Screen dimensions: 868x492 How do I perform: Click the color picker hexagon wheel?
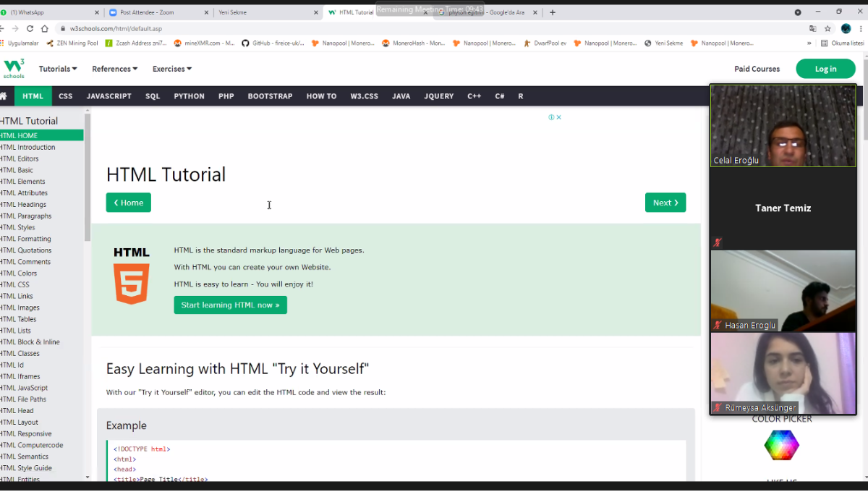coord(782,445)
